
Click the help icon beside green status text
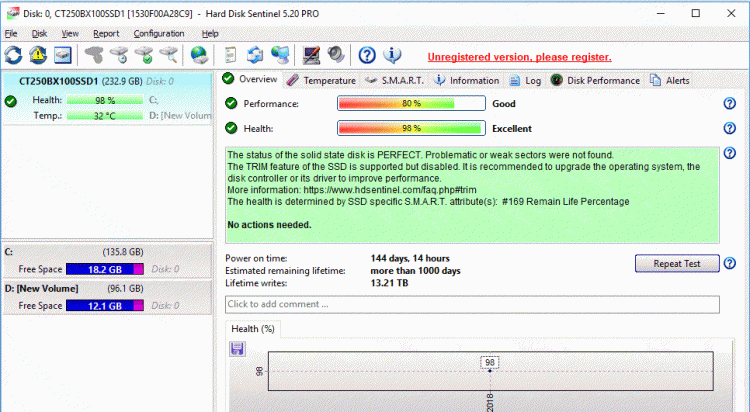pyautogui.click(x=729, y=153)
